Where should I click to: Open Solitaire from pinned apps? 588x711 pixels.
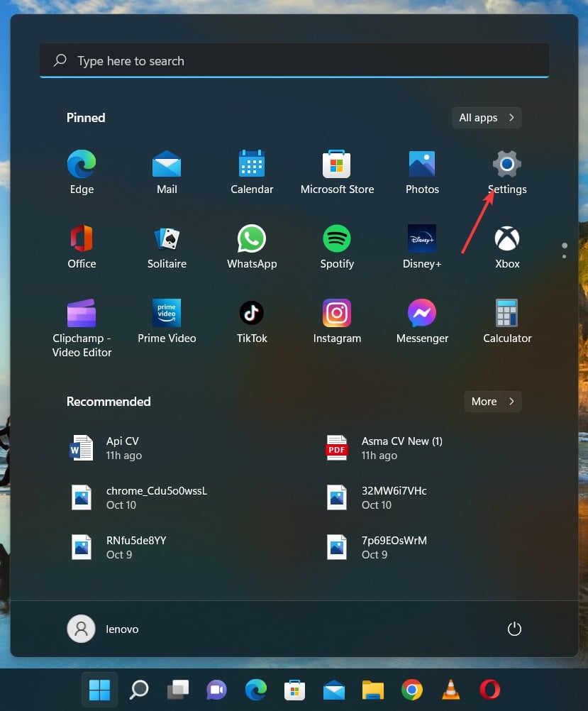click(x=167, y=247)
